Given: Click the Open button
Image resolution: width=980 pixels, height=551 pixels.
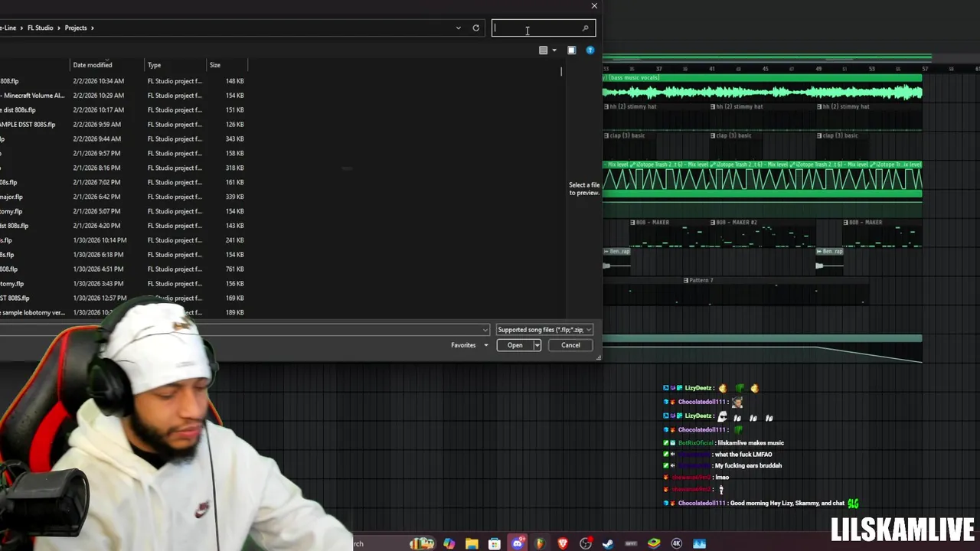Looking at the screenshot, I should click(514, 345).
